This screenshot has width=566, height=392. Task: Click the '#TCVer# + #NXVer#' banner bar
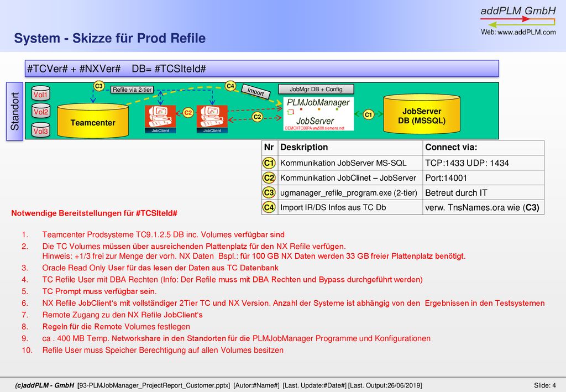261,69
